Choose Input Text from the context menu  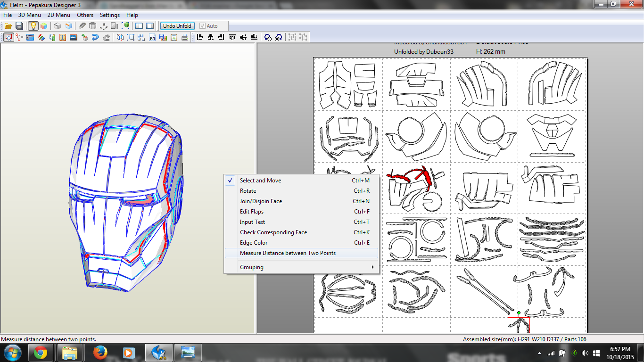(x=301, y=222)
